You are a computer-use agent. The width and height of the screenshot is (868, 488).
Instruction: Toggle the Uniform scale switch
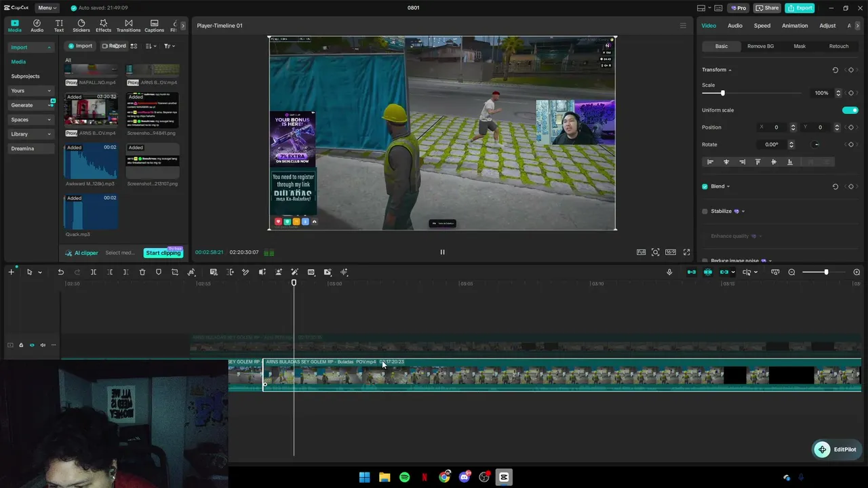(x=850, y=110)
